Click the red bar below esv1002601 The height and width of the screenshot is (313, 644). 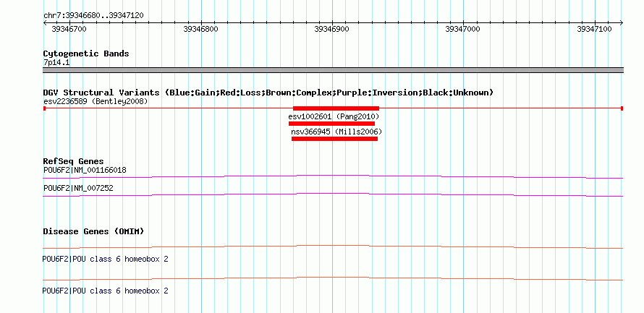click(x=332, y=124)
